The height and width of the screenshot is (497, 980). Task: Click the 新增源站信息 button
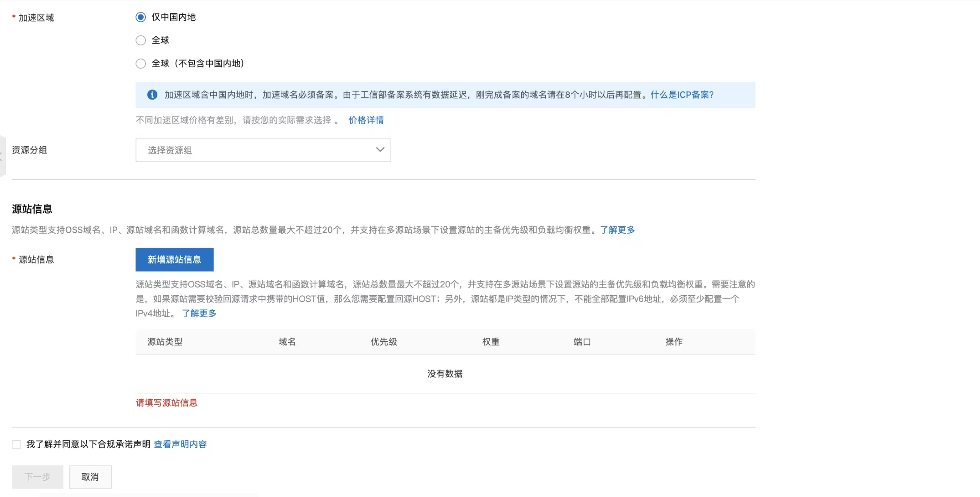(174, 260)
